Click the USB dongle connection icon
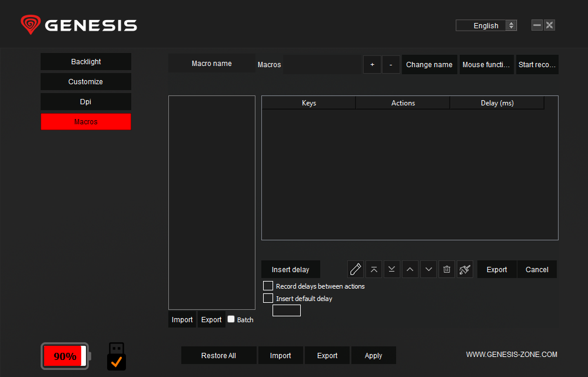This screenshot has height=377, width=588. pos(117,356)
